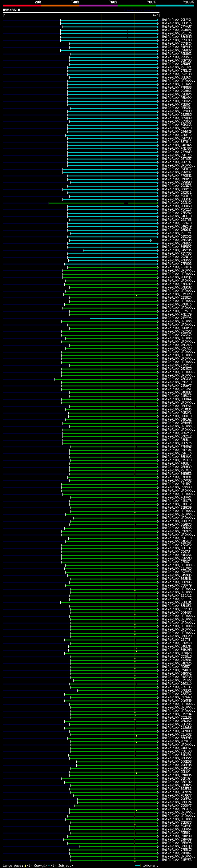Click subject label UniRef100_Q946X9

pyautogui.click(x=177, y=132)
